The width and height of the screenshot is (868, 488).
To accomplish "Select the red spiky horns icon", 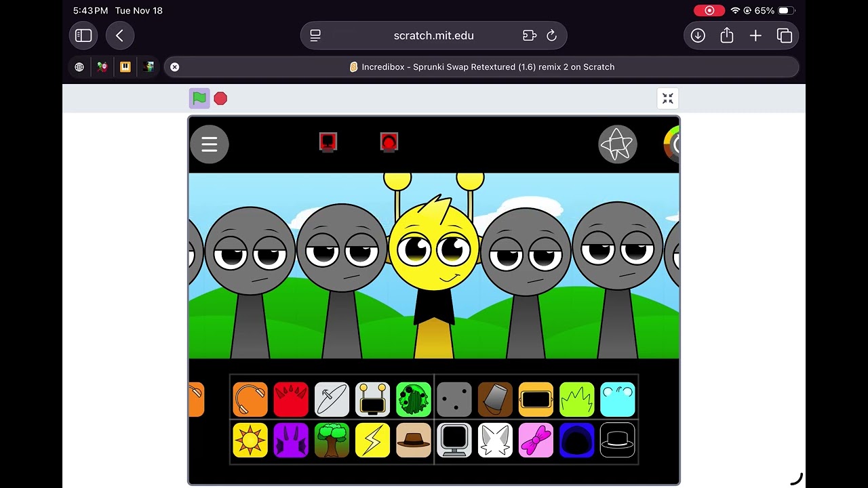I will [291, 399].
